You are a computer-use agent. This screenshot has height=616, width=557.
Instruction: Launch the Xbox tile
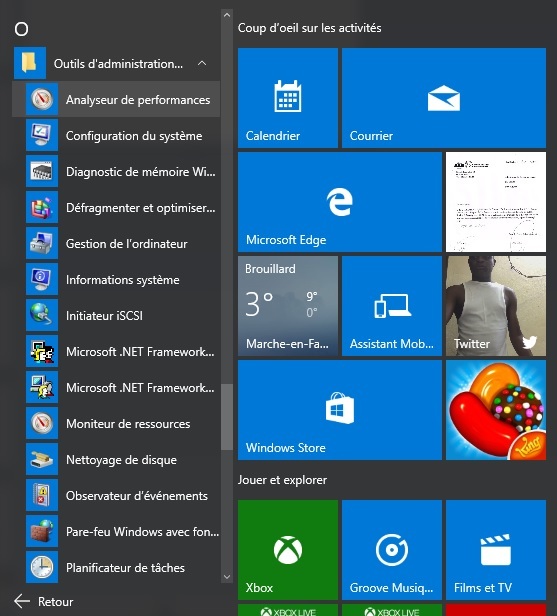(x=288, y=550)
